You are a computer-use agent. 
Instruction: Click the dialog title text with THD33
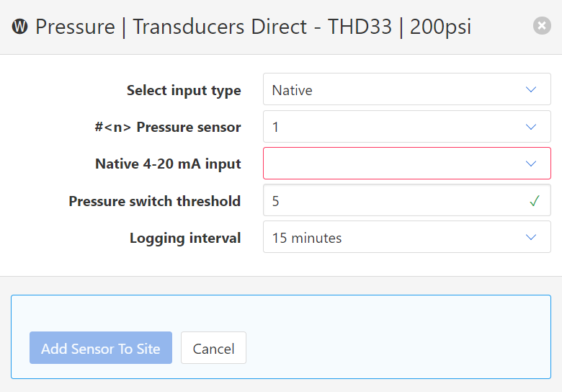click(x=254, y=27)
